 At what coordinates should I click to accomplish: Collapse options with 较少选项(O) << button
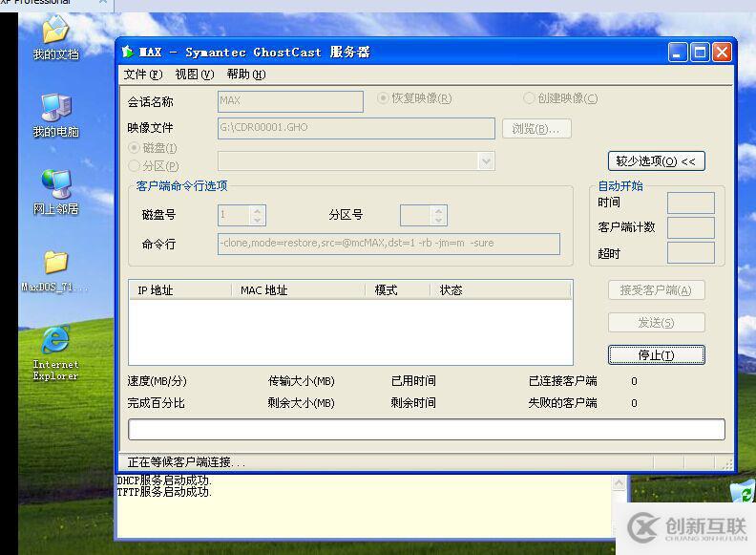[656, 161]
